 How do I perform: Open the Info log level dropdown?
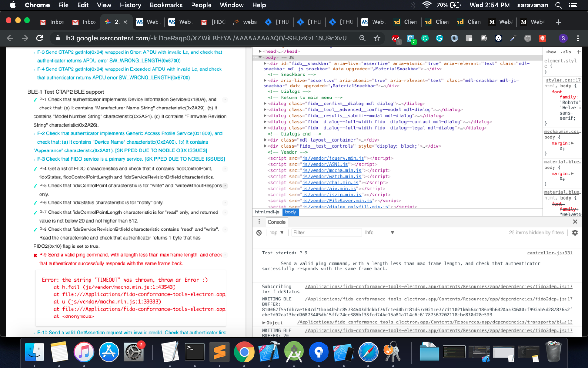point(379,233)
